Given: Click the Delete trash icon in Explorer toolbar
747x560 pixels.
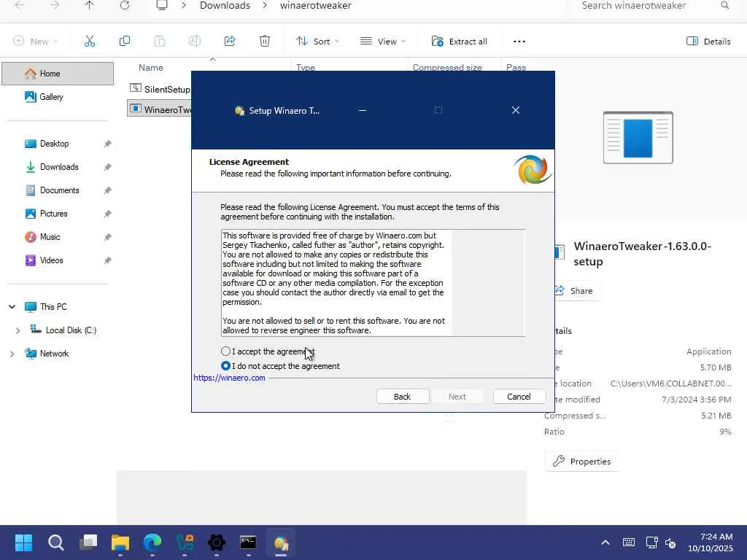Looking at the screenshot, I should tap(264, 41).
